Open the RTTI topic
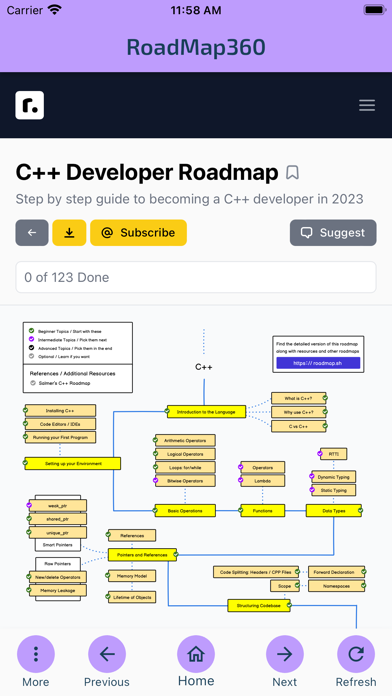Screen dimensions: 392x696 pos(333,454)
